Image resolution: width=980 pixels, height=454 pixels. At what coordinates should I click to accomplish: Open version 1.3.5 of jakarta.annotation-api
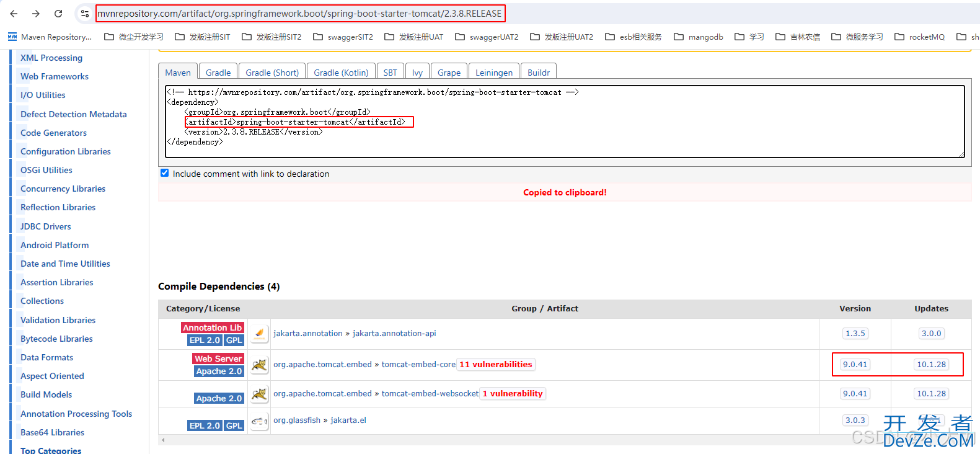855,333
